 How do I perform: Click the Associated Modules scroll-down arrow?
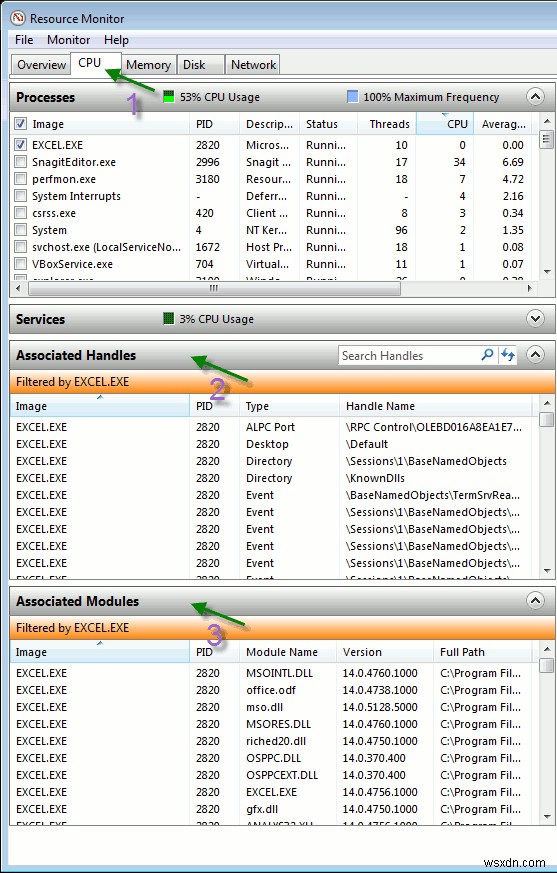(x=546, y=817)
